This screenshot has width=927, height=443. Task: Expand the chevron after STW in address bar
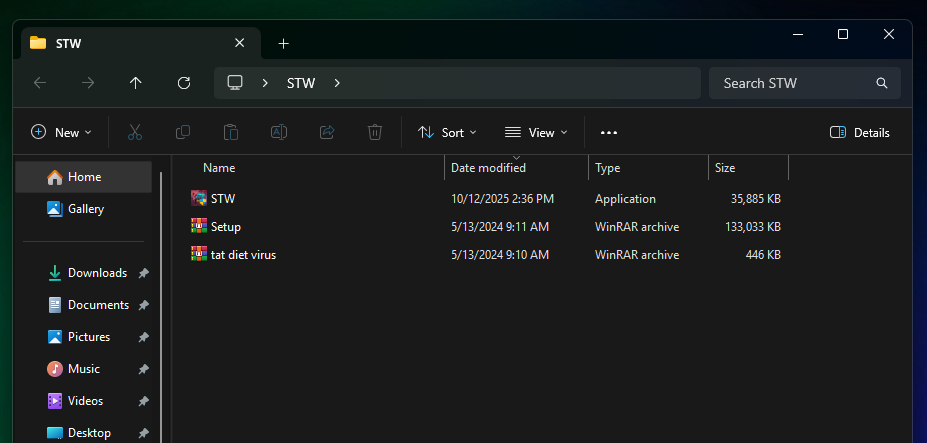tap(337, 83)
